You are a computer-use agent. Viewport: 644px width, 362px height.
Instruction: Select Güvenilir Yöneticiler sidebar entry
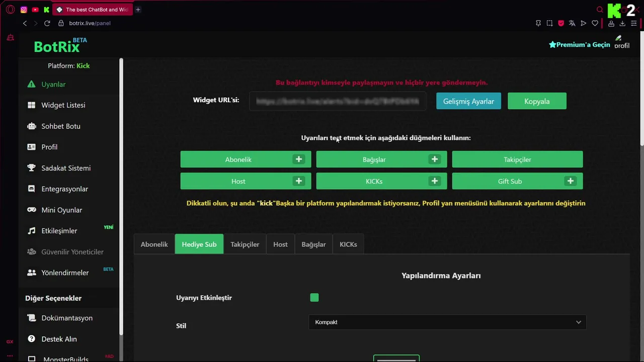65,252
